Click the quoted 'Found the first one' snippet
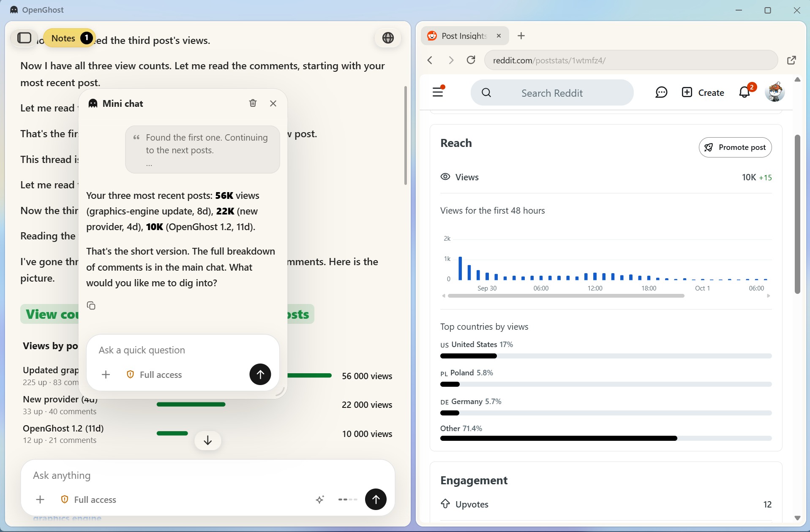Viewport: 810px width, 532px height. tap(202, 149)
